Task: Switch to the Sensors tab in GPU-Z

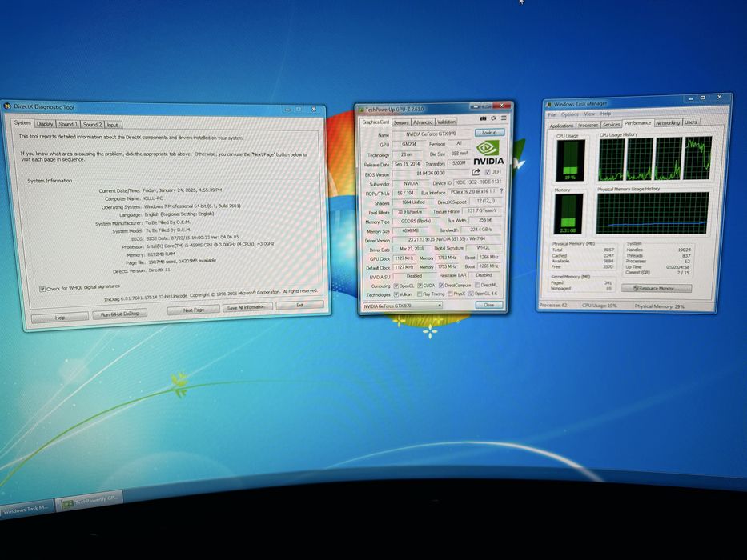Action: [x=401, y=122]
